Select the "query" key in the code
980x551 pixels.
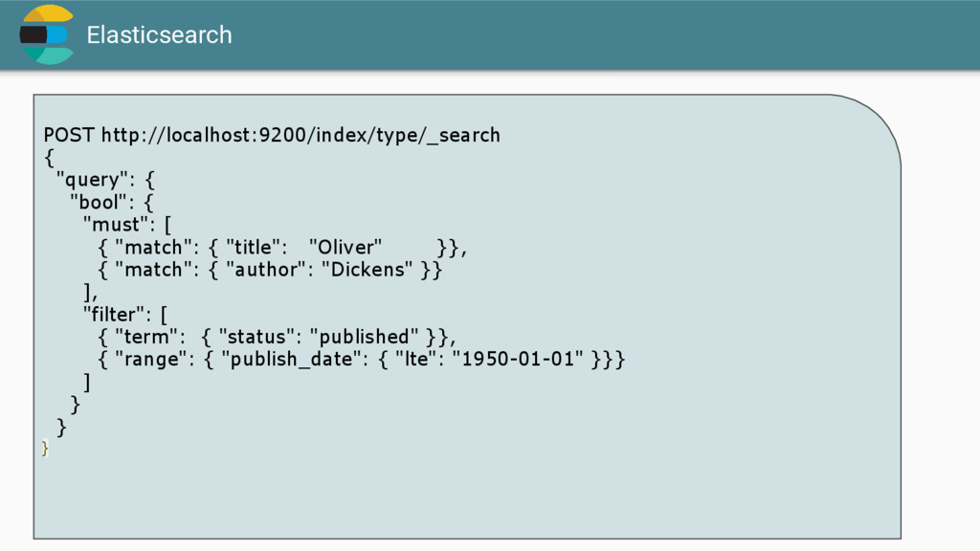click(96, 181)
